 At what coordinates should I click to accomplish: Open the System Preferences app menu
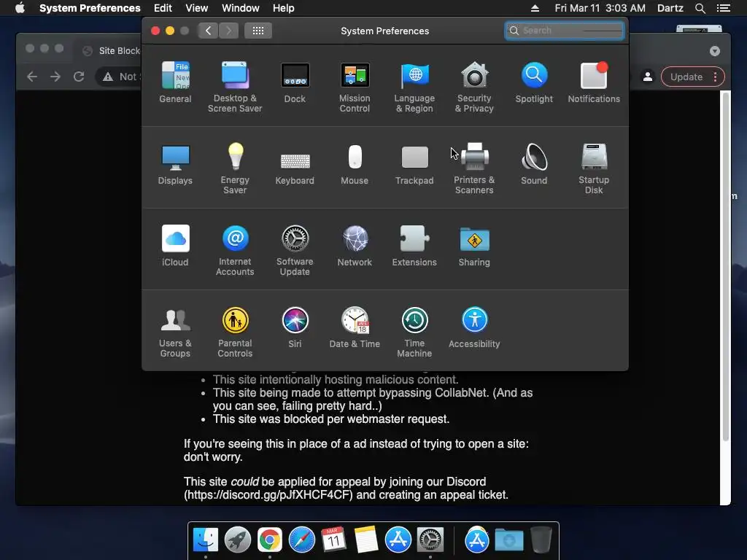(x=90, y=8)
